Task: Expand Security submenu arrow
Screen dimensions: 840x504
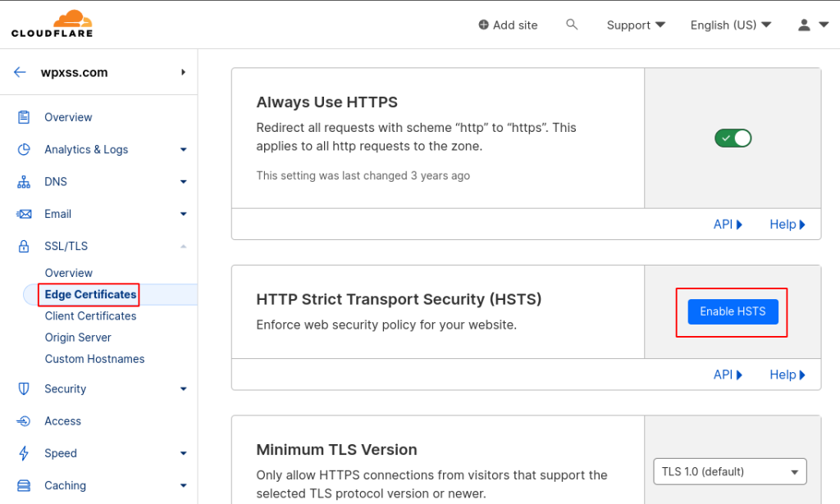Action: 183,389
